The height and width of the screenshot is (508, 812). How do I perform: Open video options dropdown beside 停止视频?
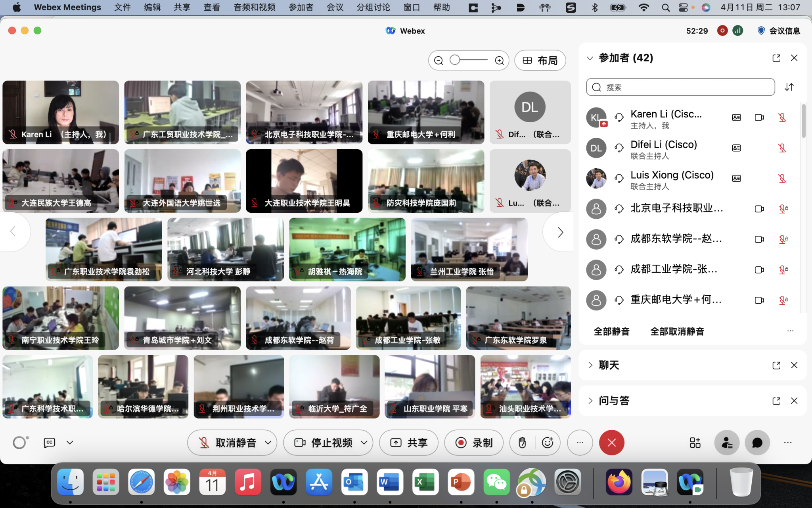pyautogui.click(x=363, y=442)
